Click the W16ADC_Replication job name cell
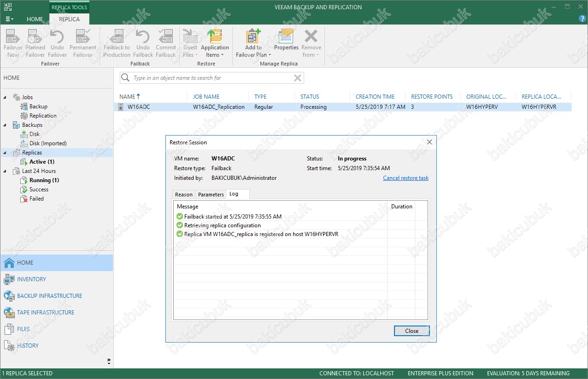588x379 pixels. pos(219,107)
